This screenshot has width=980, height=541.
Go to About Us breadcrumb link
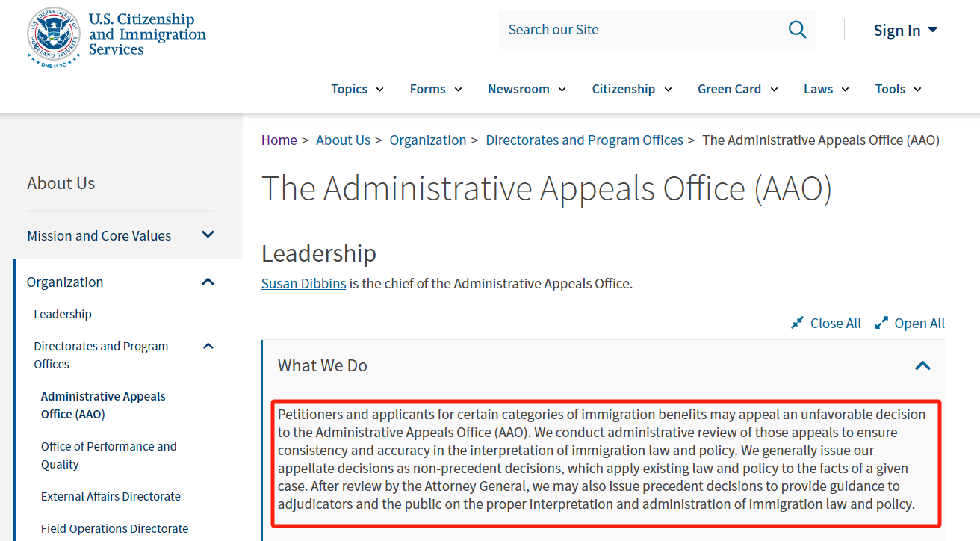click(x=343, y=140)
